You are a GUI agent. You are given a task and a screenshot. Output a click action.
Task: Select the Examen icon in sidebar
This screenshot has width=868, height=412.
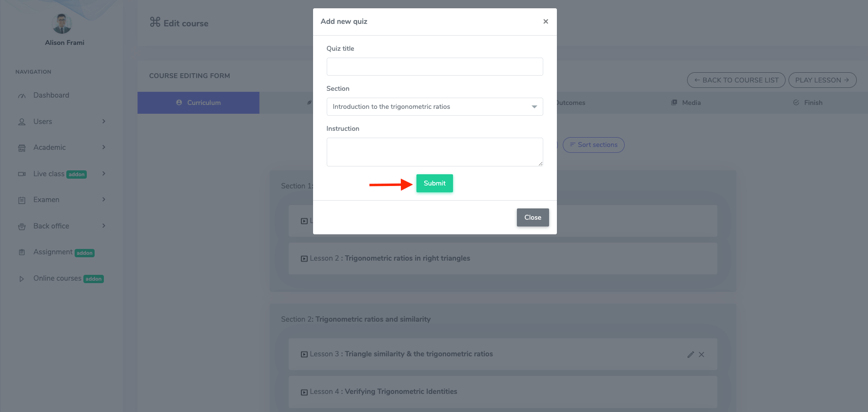[x=22, y=199]
